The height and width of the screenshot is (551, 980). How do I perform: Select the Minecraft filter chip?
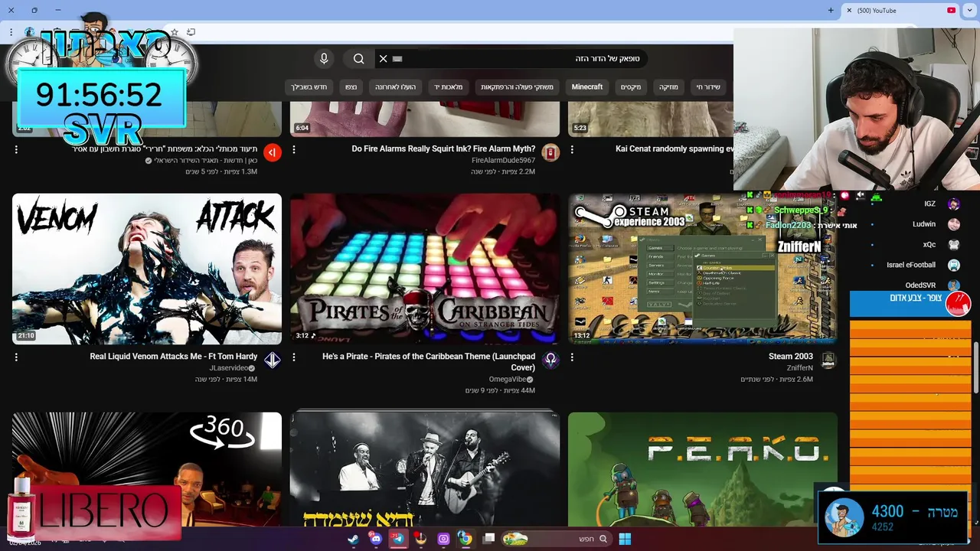click(x=587, y=87)
